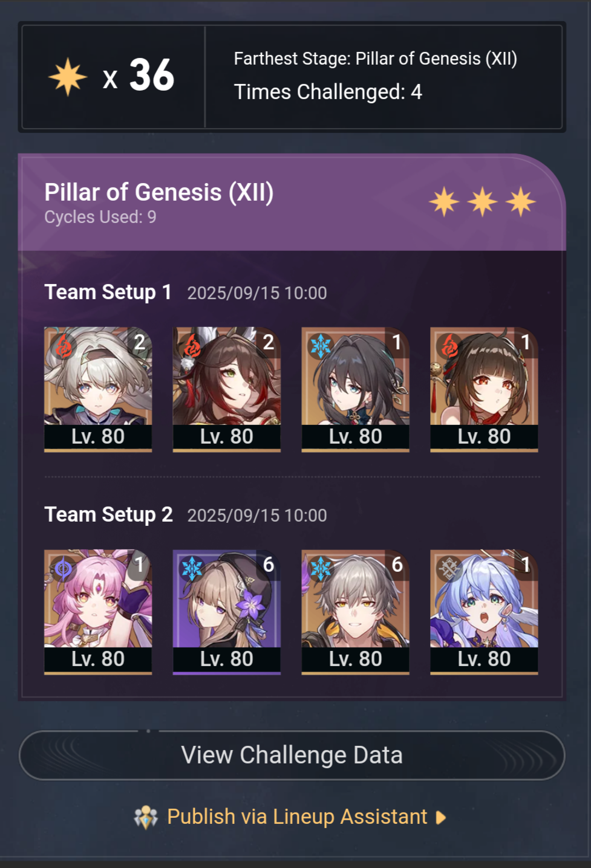Image resolution: width=591 pixels, height=868 pixels.
Task: Click the Fire element icon on the fourth Team 1 character
Action: click(x=449, y=346)
